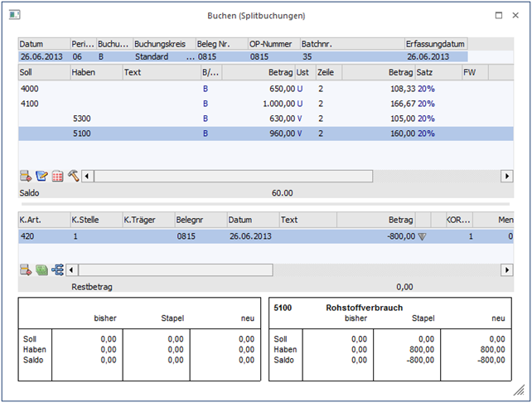
Task: Click the green sheet icon under cost table
Action: point(41,270)
